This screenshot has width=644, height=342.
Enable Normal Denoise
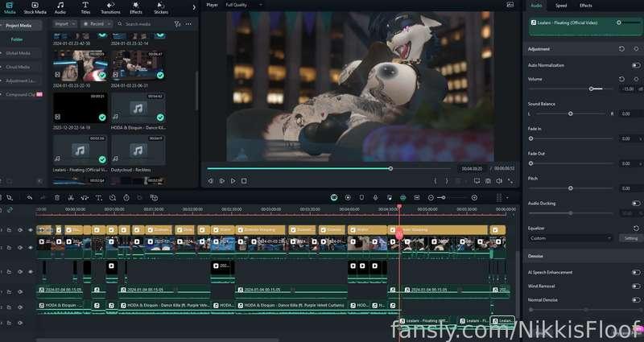[636, 300]
